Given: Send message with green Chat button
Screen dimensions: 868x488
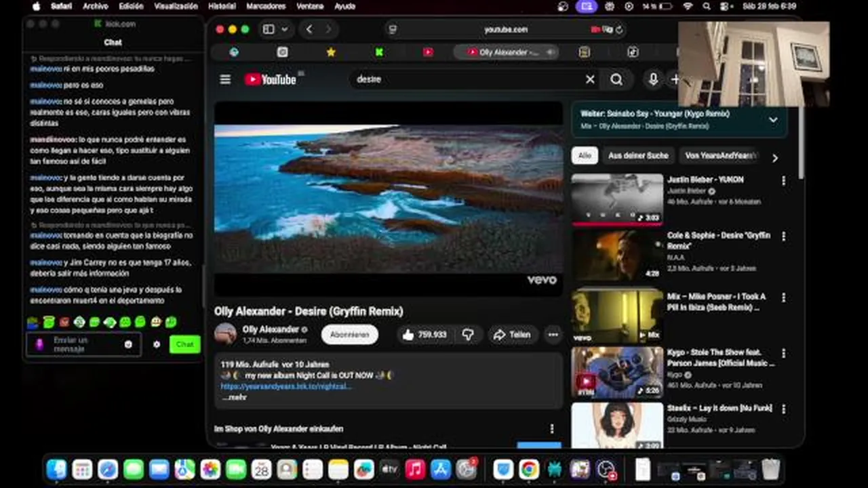Looking at the screenshot, I should [x=185, y=344].
